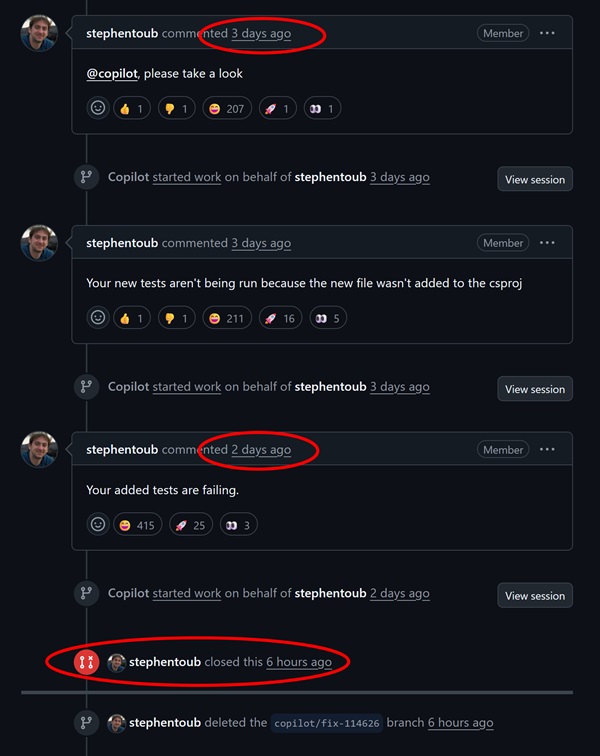Click small stephentoub avatar beside "closed this"
Viewport: 600px width, 756px height.
pos(116,662)
